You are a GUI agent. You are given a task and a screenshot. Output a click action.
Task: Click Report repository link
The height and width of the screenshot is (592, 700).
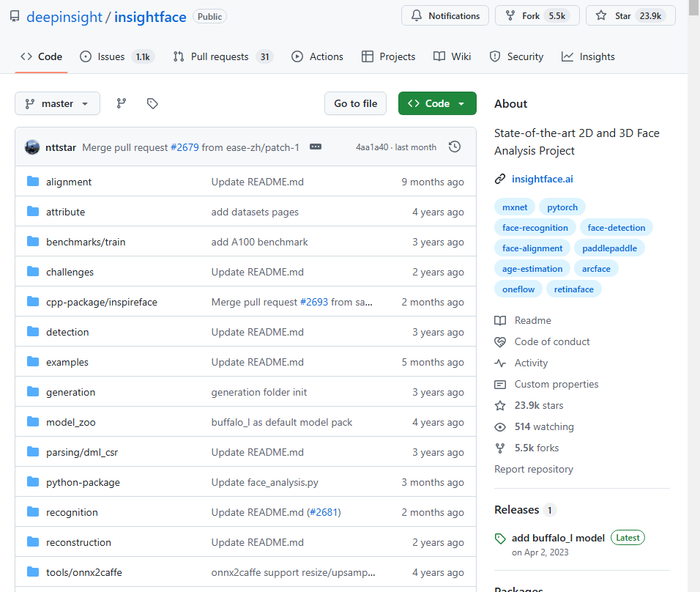(534, 469)
